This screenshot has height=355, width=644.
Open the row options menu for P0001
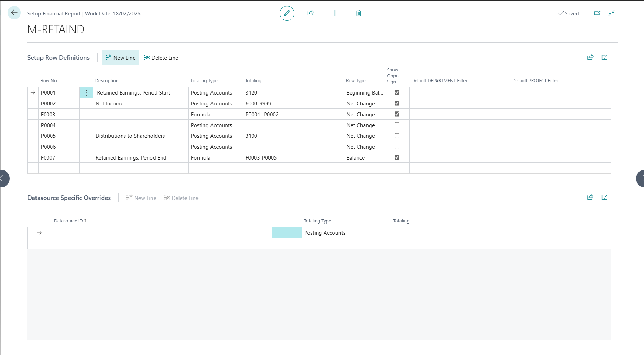86,93
